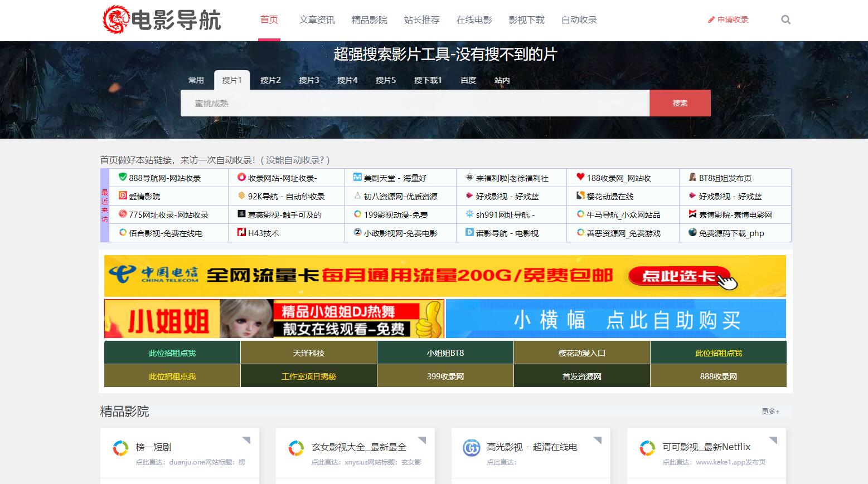Screen dimensions: 868x484
Task: Click the 榜一短剧 card icon
Action: 120,448
